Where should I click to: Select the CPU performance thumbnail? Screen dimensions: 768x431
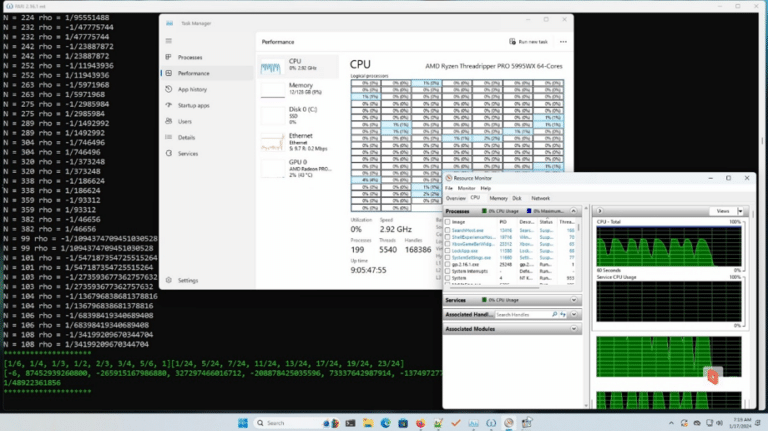(298, 67)
